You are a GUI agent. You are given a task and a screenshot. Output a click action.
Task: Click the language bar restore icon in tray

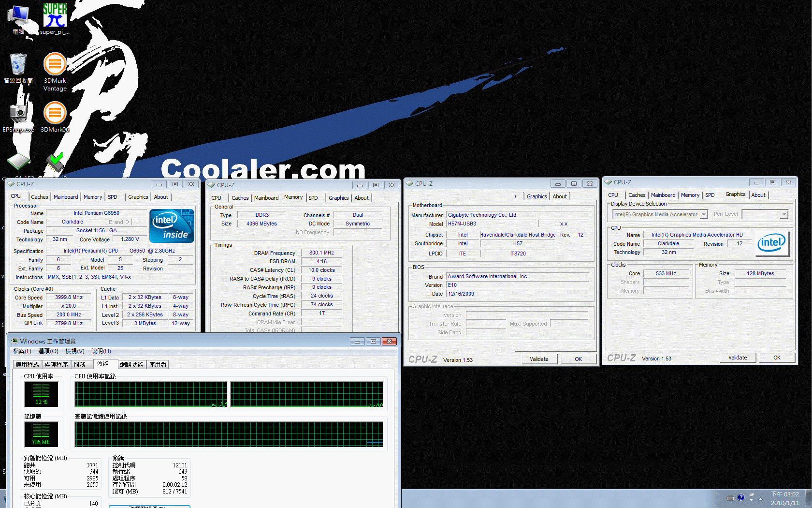click(752, 494)
